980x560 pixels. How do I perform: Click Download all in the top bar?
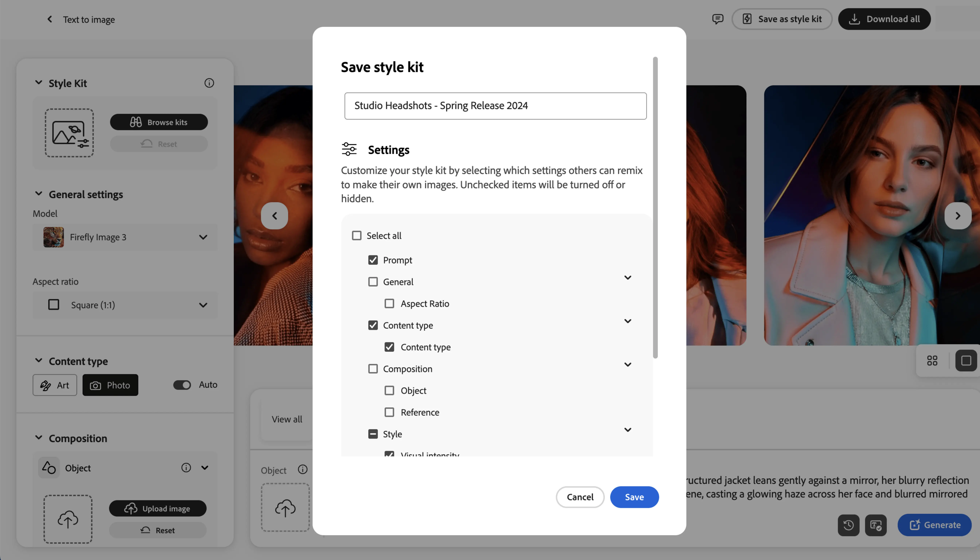(x=884, y=19)
